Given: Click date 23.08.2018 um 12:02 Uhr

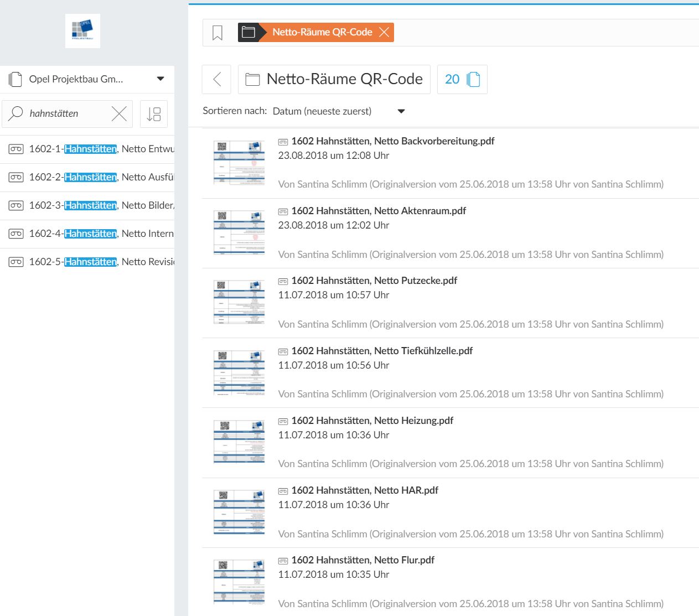Looking at the screenshot, I should (x=334, y=225).
